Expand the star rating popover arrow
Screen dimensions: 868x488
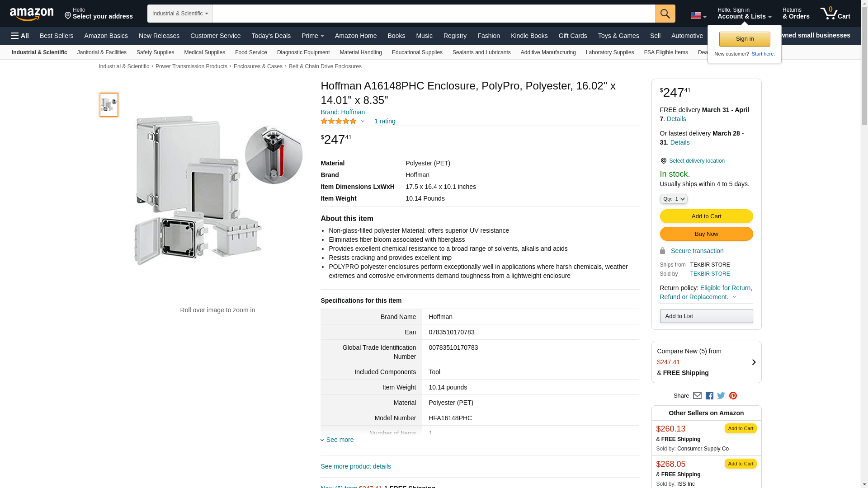coord(363,121)
